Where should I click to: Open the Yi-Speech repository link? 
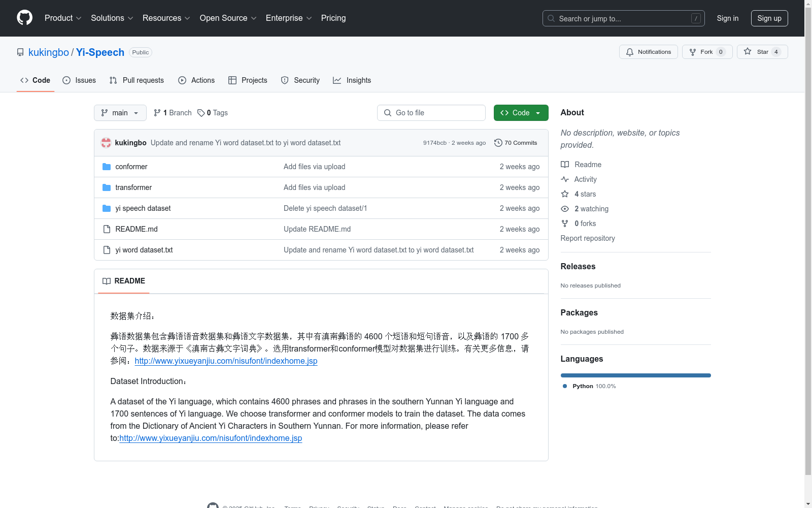click(x=100, y=52)
